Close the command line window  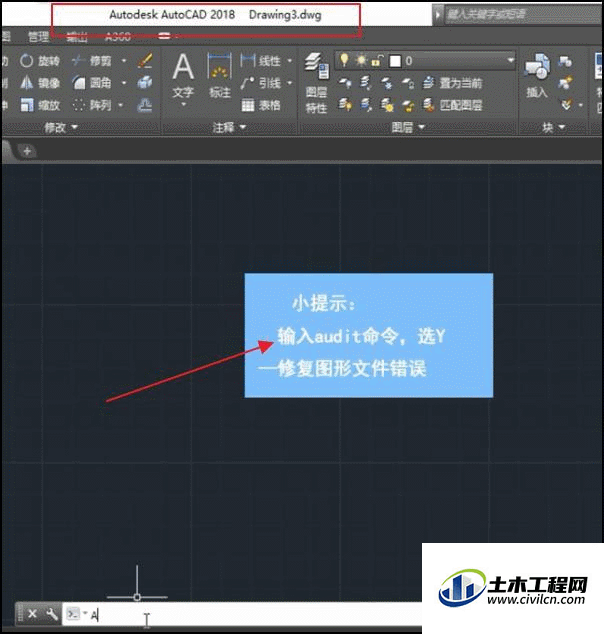pos(32,614)
